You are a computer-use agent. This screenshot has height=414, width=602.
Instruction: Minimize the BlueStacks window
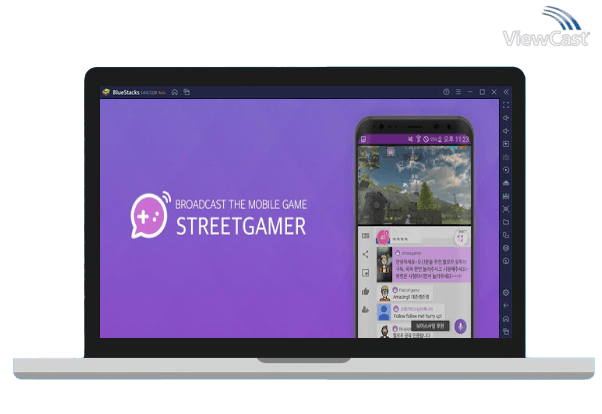pos(470,92)
